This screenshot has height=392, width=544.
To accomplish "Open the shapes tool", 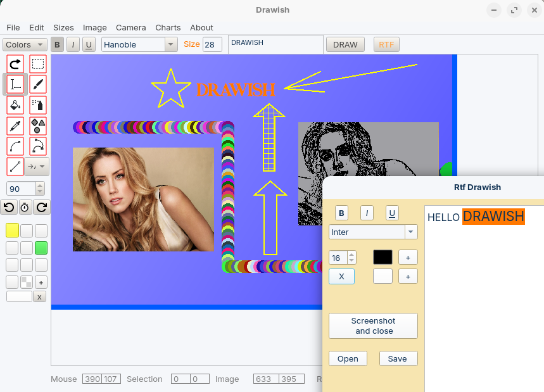I will click(x=38, y=125).
